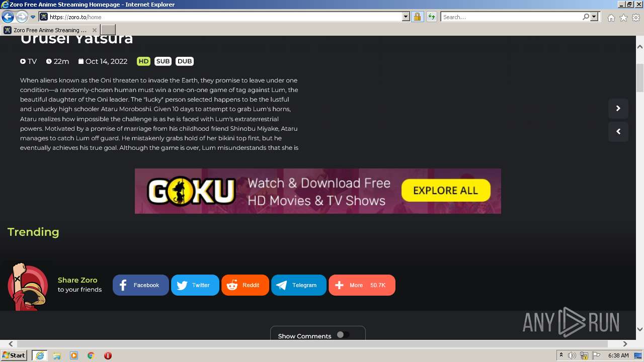The width and height of the screenshot is (644, 362).
Task: Click the Trending section heading
Action: (x=33, y=232)
